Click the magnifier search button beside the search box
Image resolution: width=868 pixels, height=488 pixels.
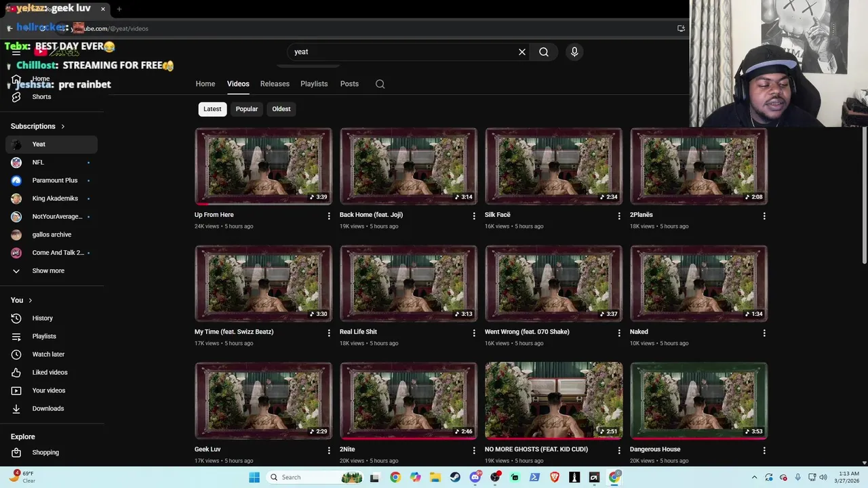click(544, 52)
